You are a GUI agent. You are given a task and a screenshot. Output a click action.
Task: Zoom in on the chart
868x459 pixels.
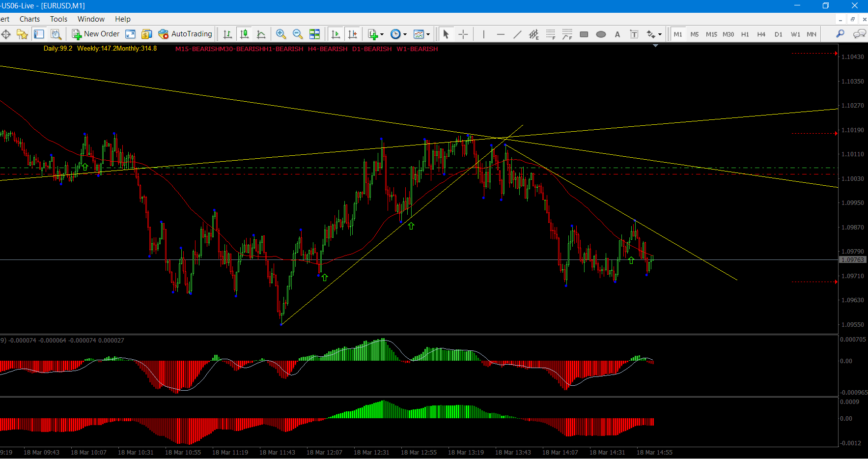point(281,34)
